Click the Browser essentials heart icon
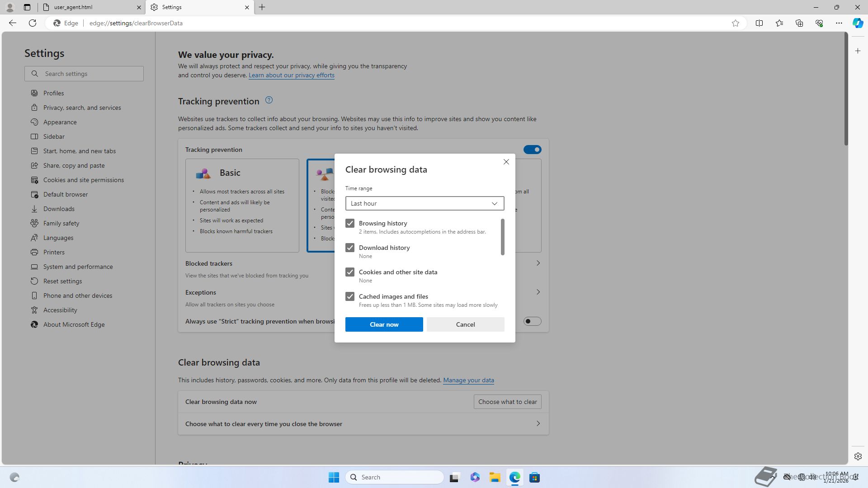868x488 pixels. [x=819, y=23]
